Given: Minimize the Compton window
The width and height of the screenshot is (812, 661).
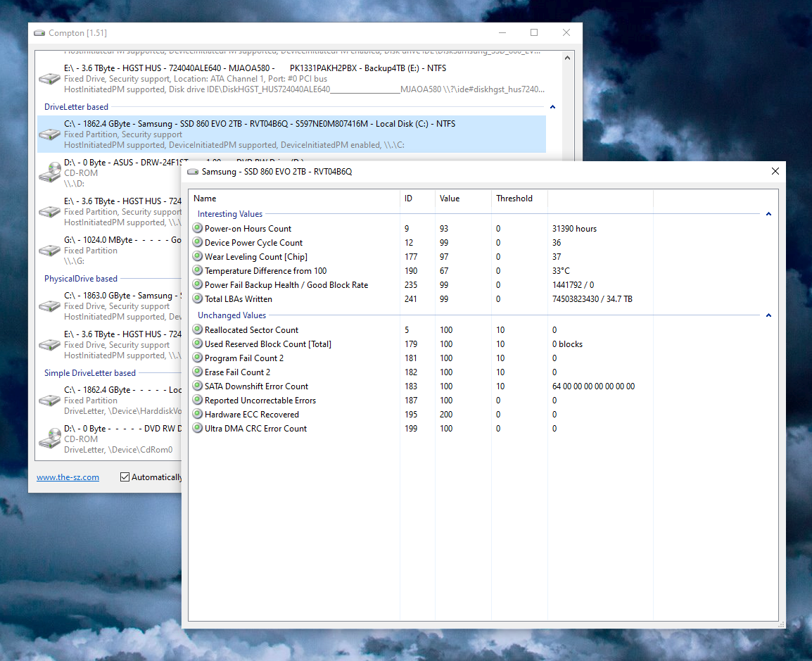Looking at the screenshot, I should (x=502, y=32).
